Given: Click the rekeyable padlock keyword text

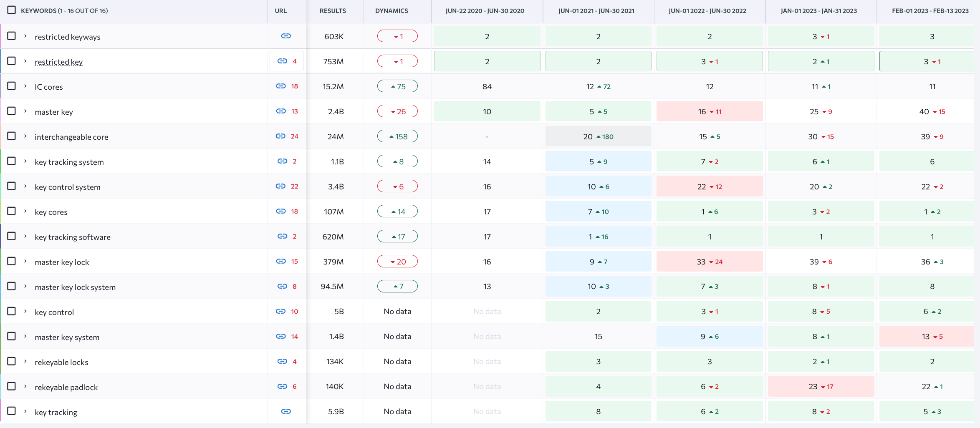Looking at the screenshot, I should [66, 387].
